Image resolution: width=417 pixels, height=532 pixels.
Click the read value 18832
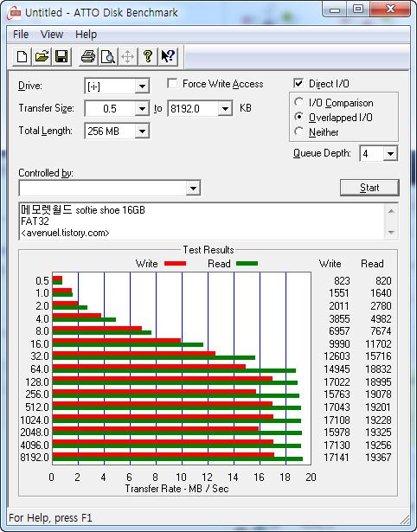point(378,369)
